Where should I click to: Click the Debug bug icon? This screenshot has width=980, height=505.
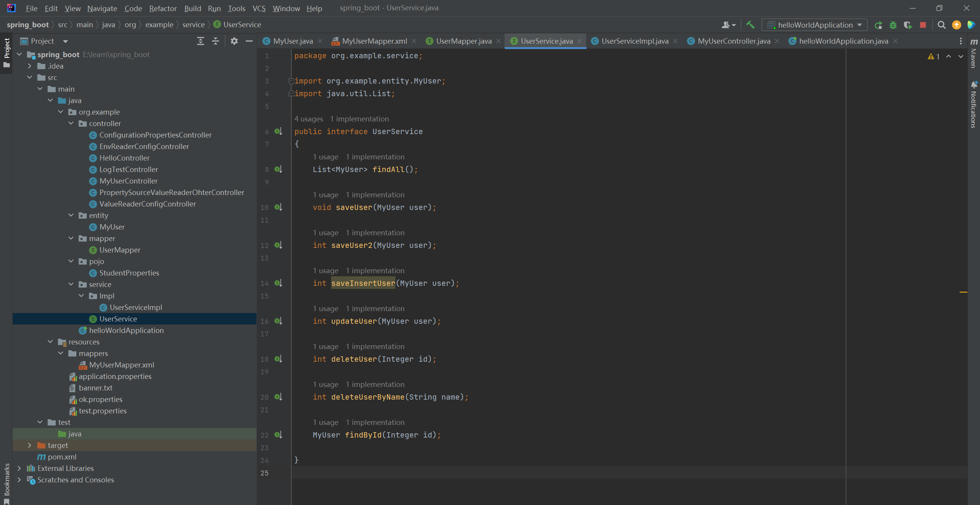[893, 25]
